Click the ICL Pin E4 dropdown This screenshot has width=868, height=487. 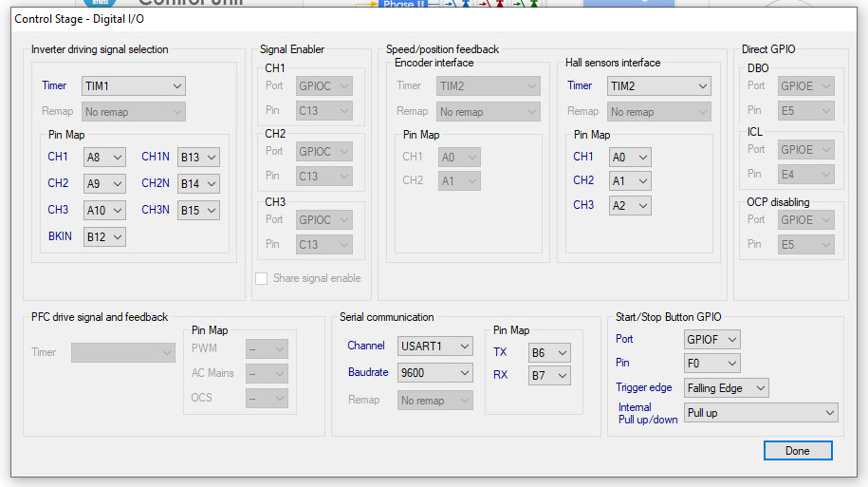click(806, 175)
